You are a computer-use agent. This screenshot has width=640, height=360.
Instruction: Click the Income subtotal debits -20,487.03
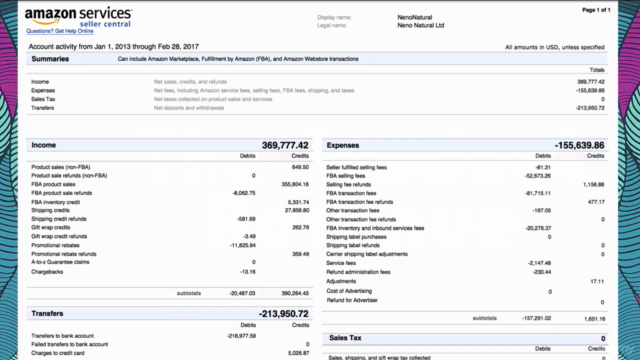coord(242,293)
